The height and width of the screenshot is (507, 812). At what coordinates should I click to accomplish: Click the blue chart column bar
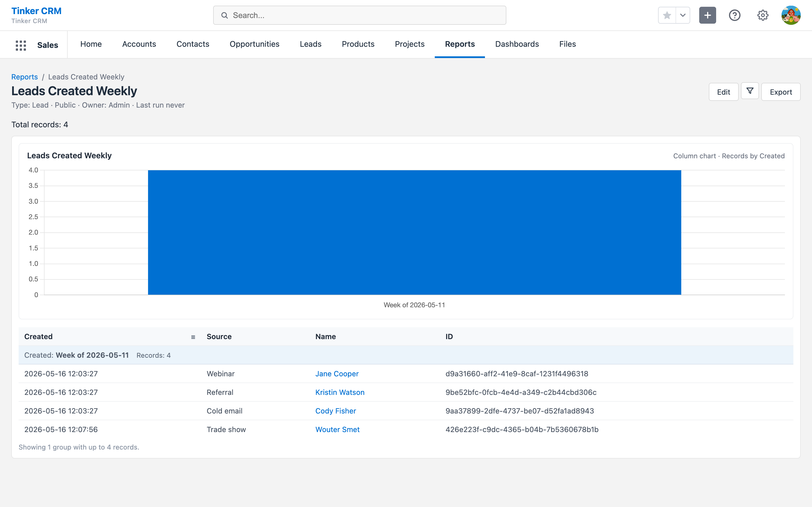pyautogui.click(x=414, y=232)
